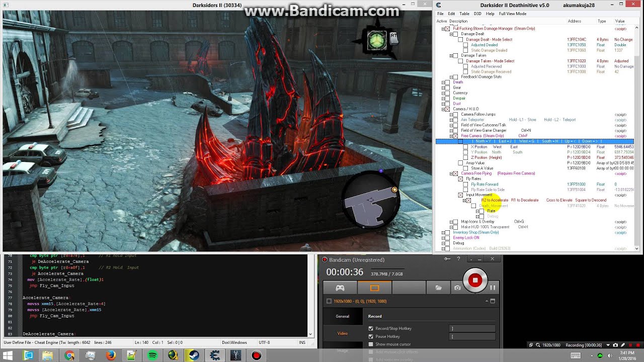Open File Explorer from taskbar
Viewport: 644px width, 362px height.
(48, 355)
